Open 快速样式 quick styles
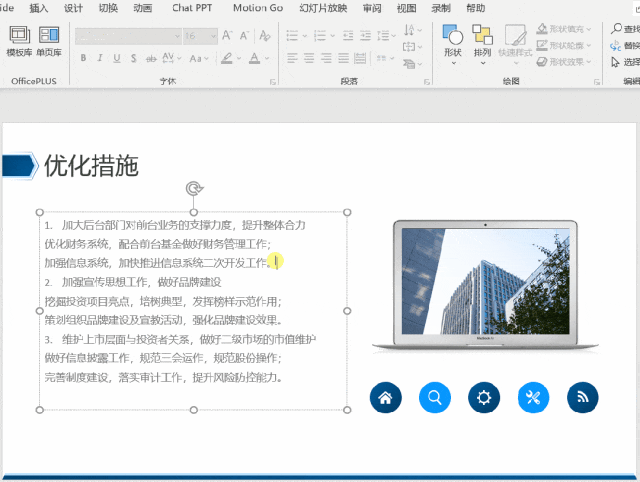 [515, 45]
